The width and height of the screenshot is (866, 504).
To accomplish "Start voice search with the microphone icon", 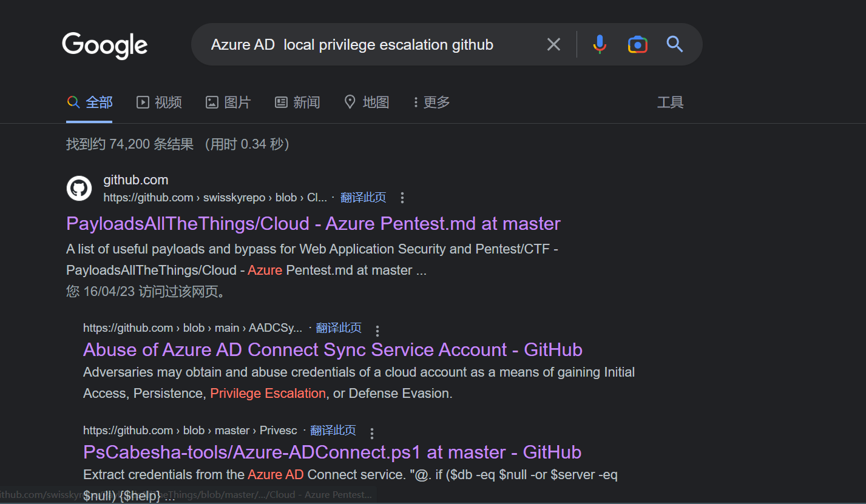I will (600, 44).
